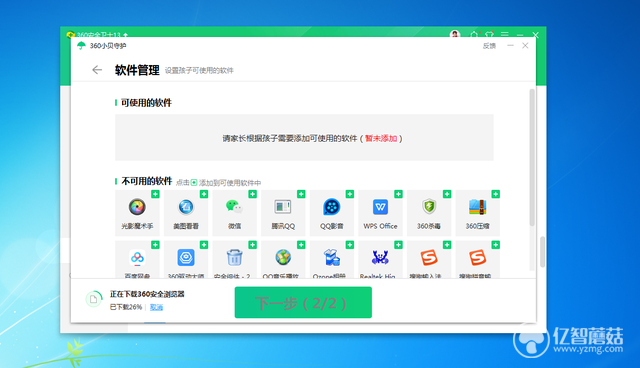The height and width of the screenshot is (368, 640).
Task: Select the 安全组件 trash bin icon
Action: click(x=234, y=258)
